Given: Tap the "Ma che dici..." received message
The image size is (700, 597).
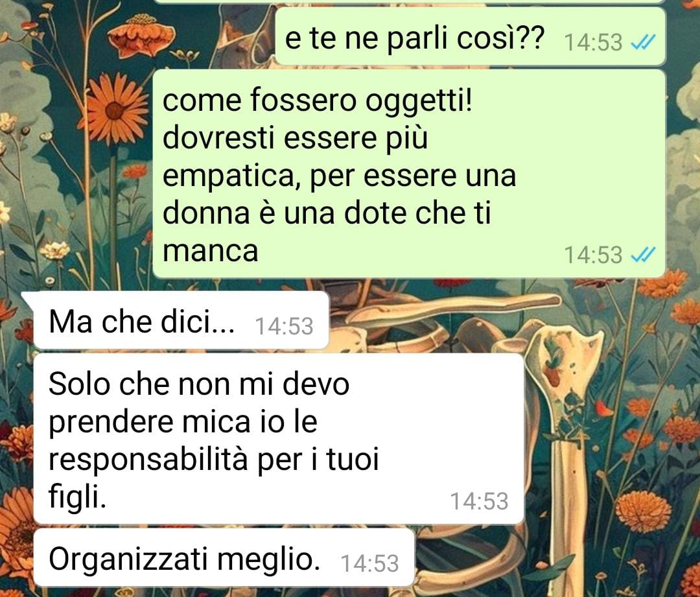Looking at the screenshot, I should click(181, 320).
